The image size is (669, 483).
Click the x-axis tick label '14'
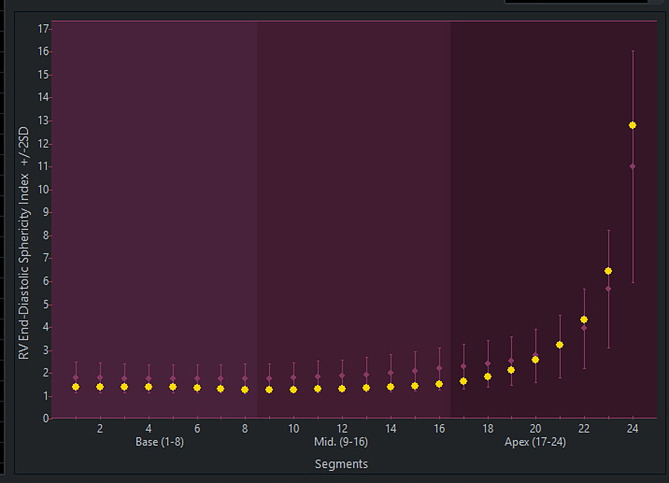pos(390,429)
